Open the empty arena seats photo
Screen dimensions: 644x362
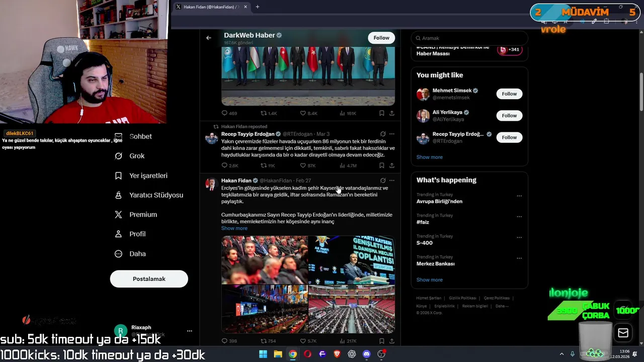click(352, 309)
